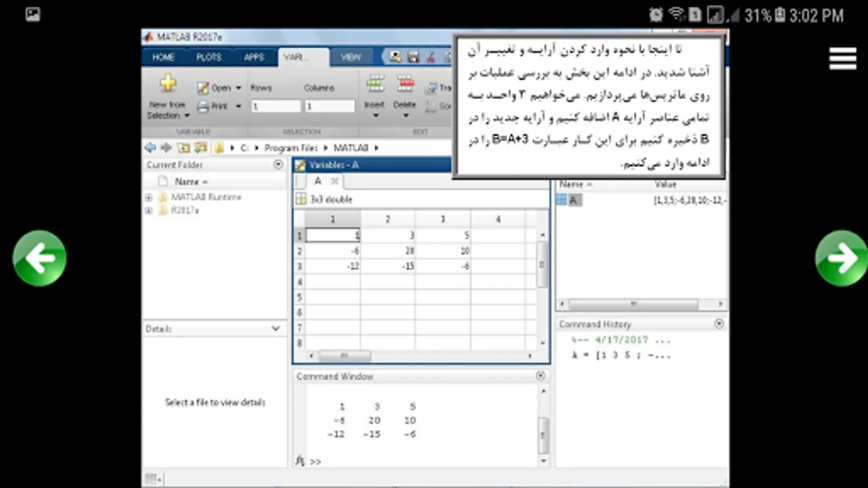
Task: Click the fx function browser icon
Action: pos(300,460)
